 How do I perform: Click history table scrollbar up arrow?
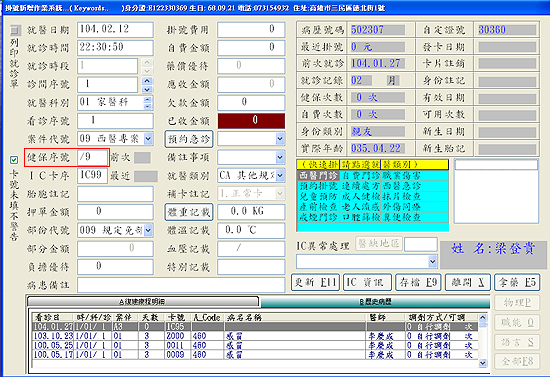tap(483, 317)
